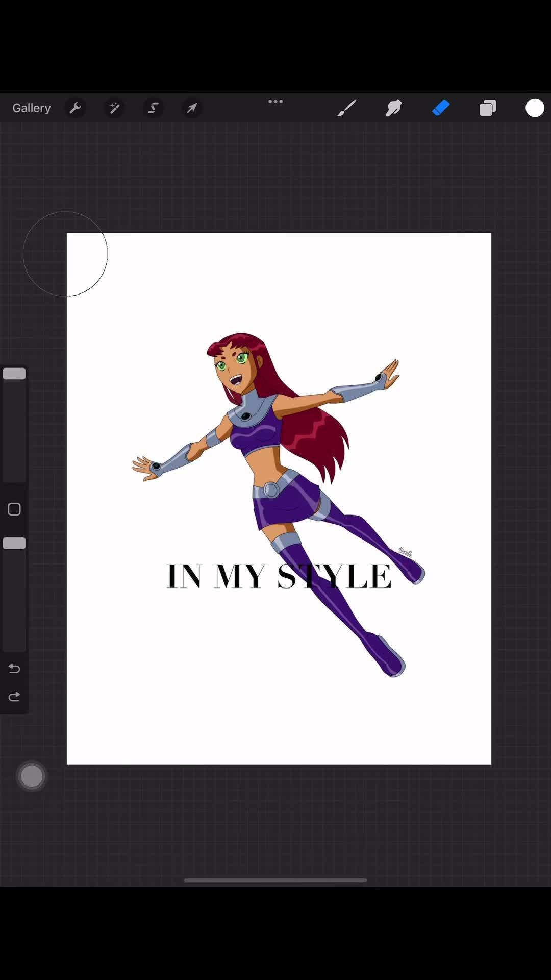Tap the three-dot menu at the top center
This screenshot has width=551, height=980.
(275, 102)
